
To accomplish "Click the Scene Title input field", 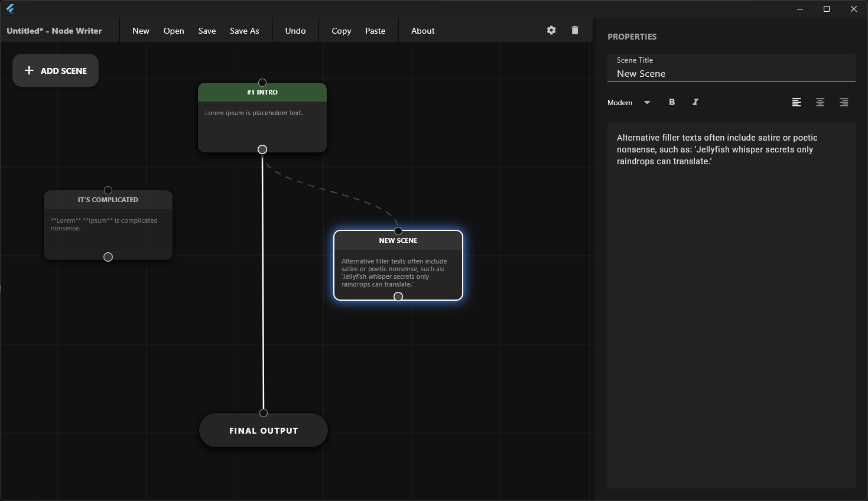I will tap(731, 74).
